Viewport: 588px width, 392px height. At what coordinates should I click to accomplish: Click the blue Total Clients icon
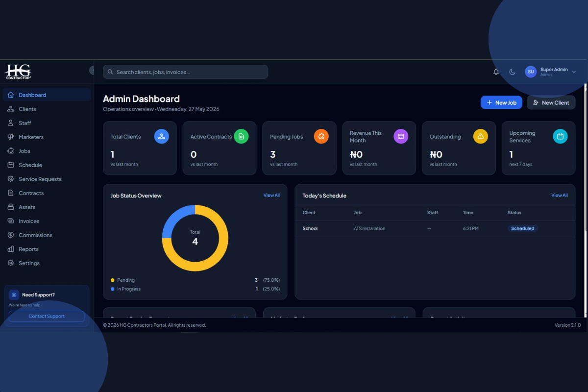click(162, 136)
